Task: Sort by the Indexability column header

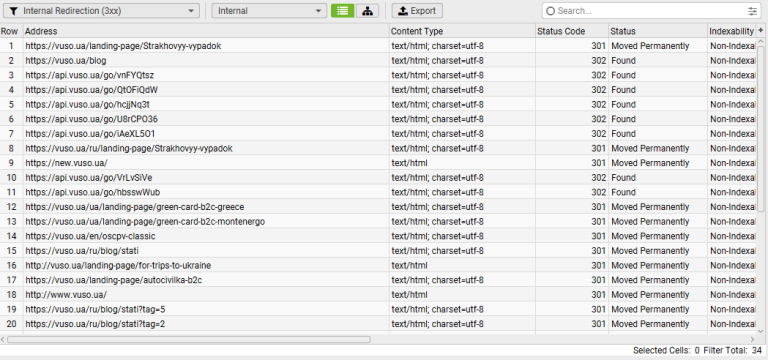Action: tap(732, 31)
